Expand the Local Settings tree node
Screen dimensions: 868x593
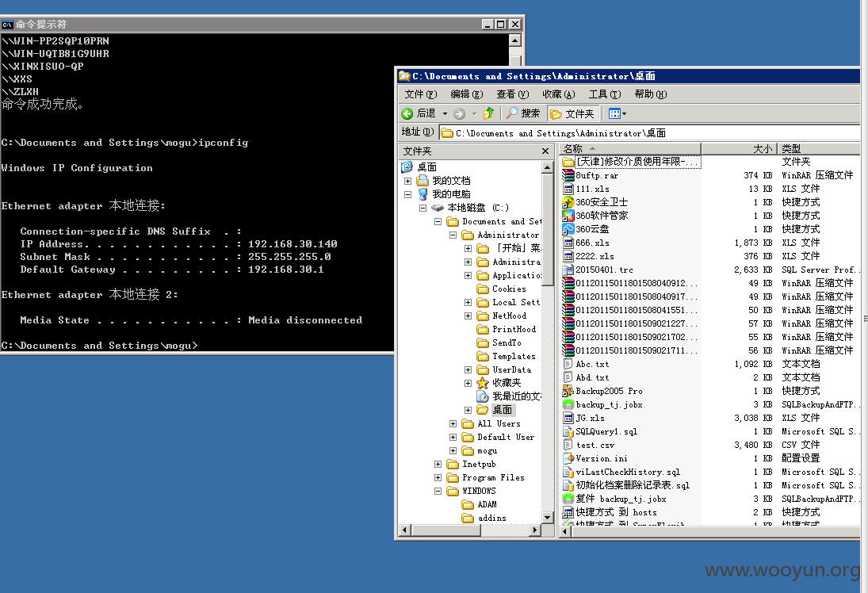468,302
